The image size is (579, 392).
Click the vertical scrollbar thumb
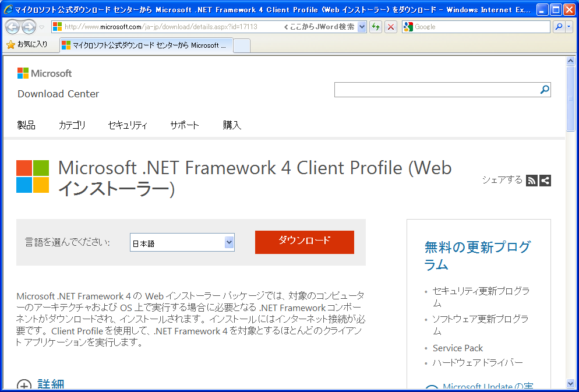click(x=570, y=98)
